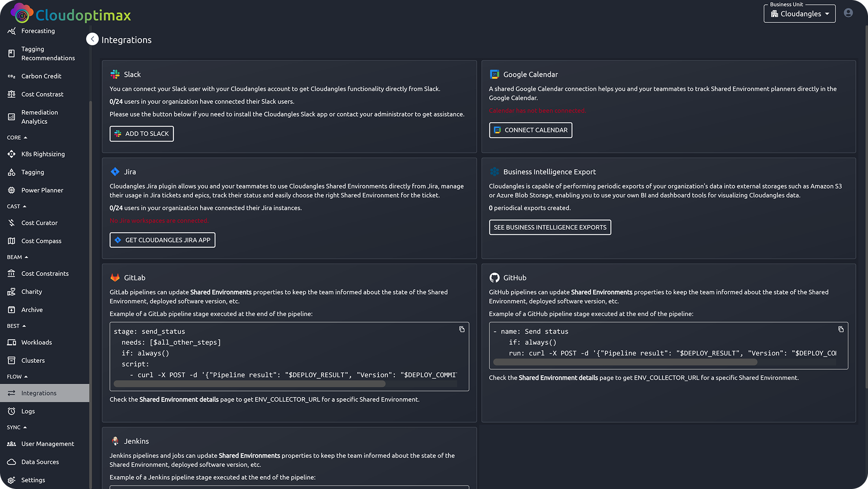Collapse the BEAM sidebar section

coord(18,257)
